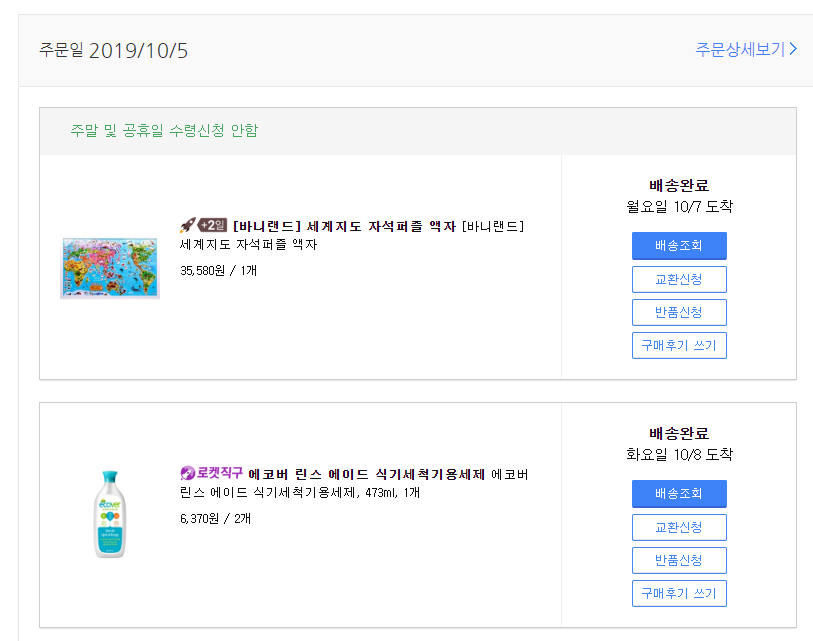Click the rocket delivery icon beside 바니랜드 title
Viewport: 813px width, 641px height.
pos(187,226)
